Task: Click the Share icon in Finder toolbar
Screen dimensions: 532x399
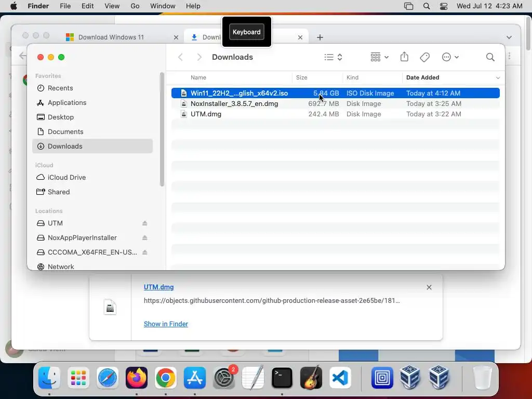Action: click(404, 57)
